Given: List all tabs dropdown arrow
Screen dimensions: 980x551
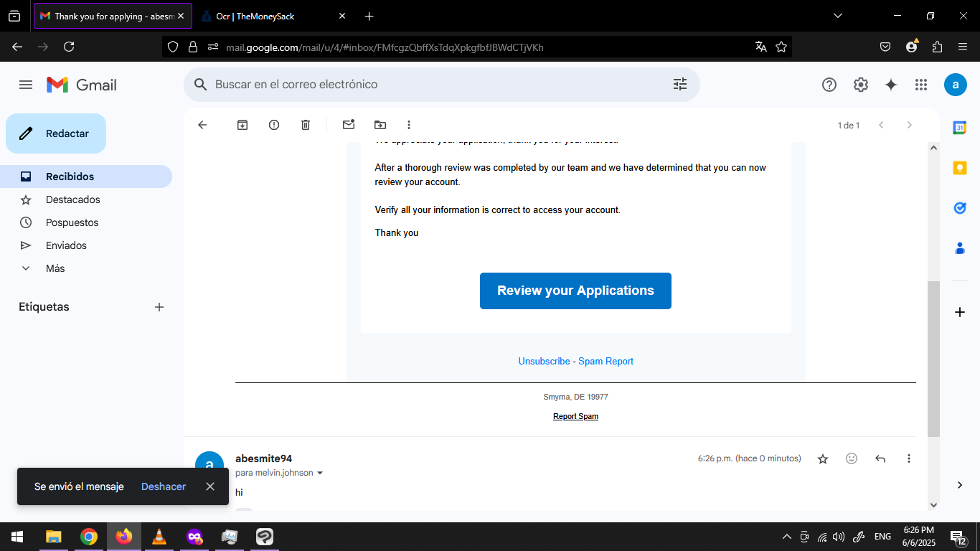Looking at the screenshot, I should point(838,16).
